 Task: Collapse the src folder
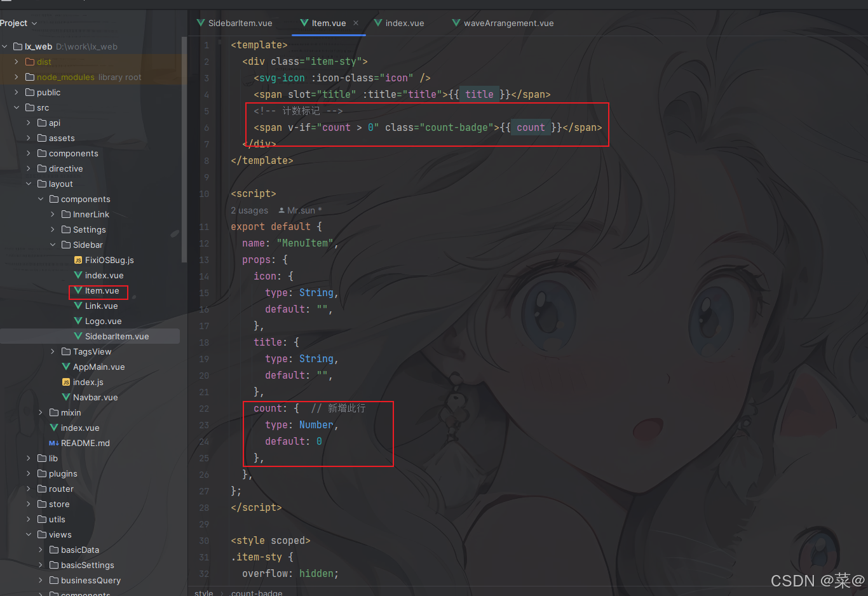pos(17,107)
